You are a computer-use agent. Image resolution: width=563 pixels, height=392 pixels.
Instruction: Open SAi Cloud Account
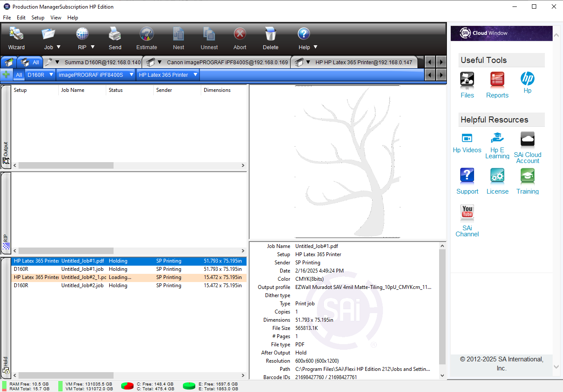528,148
